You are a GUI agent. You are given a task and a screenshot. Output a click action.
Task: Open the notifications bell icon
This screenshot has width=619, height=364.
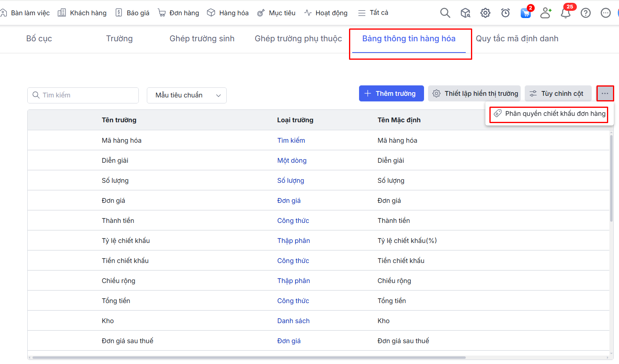tap(566, 13)
